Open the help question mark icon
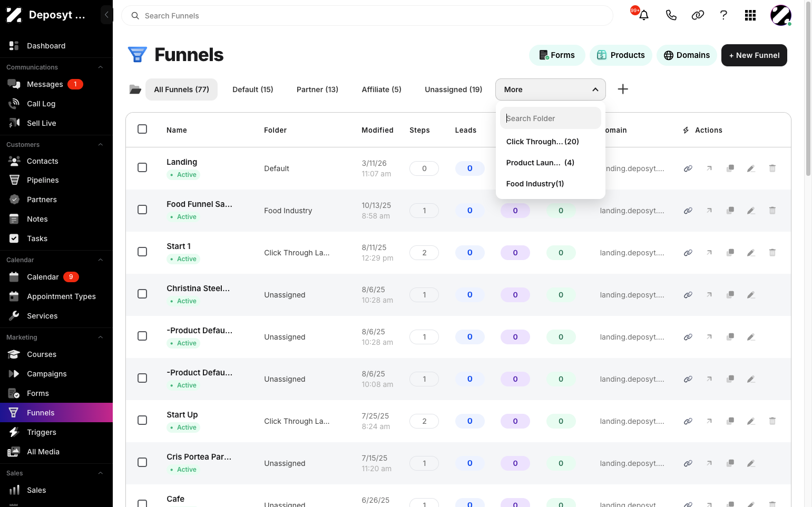The image size is (812, 507). (723, 15)
